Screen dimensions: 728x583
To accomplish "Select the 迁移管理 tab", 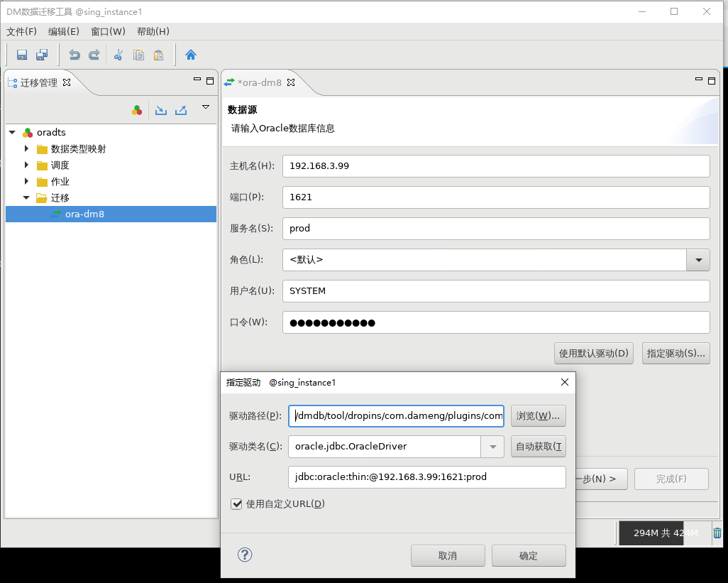I will 38,82.
